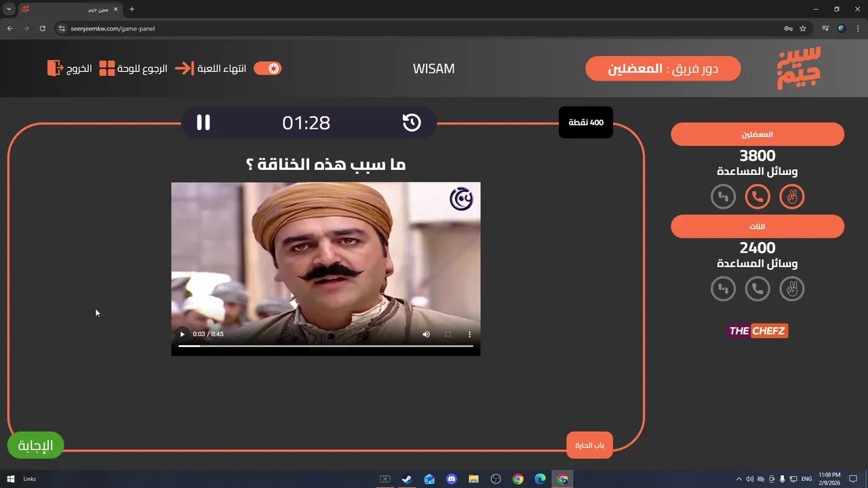
Task: Open the tab search dropdown arrow
Action: pyautogui.click(x=9, y=9)
